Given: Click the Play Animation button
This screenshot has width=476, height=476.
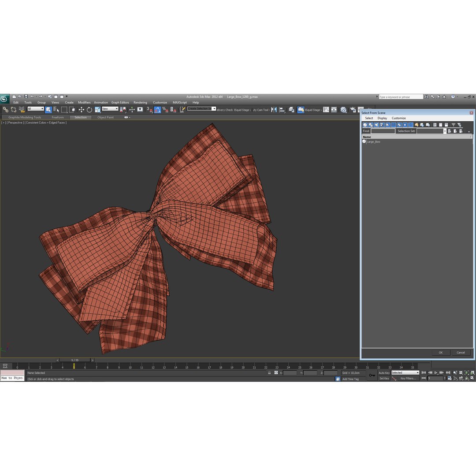Looking at the screenshot, I should [x=436, y=372].
